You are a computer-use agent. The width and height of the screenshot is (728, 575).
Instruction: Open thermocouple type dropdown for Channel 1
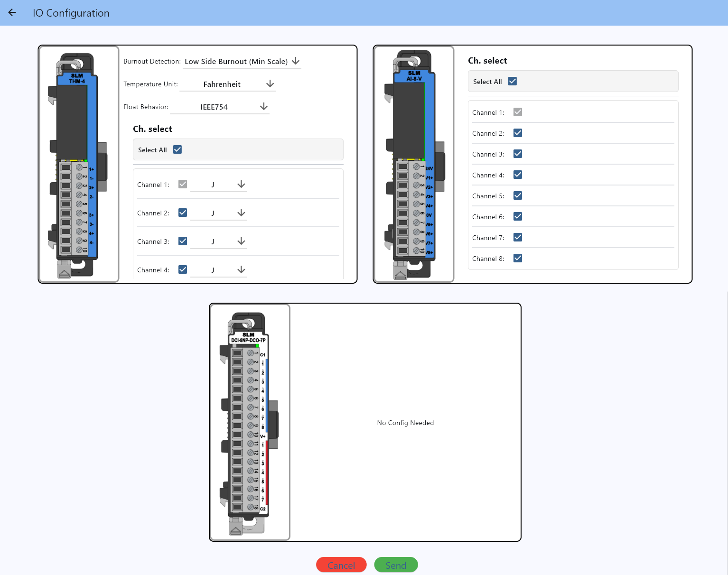tap(218, 185)
